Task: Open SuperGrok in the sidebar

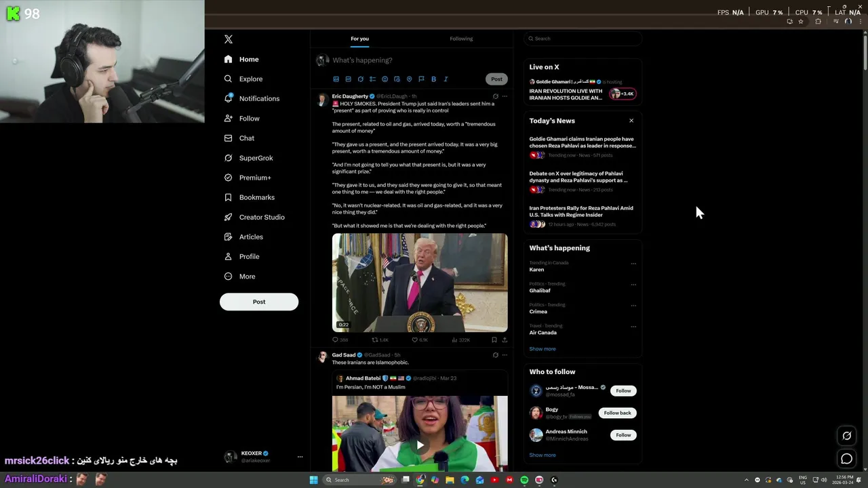Action: point(248,158)
